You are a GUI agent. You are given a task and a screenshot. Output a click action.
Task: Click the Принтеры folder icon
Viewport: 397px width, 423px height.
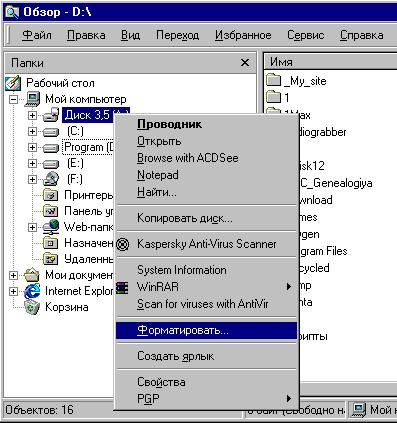coord(51,195)
